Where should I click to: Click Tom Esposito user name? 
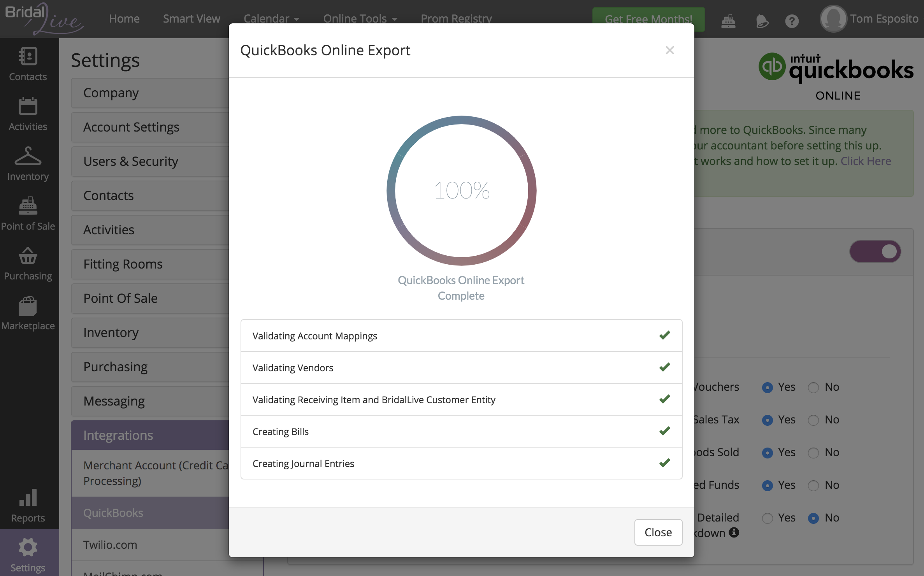pyautogui.click(x=884, y=19)
